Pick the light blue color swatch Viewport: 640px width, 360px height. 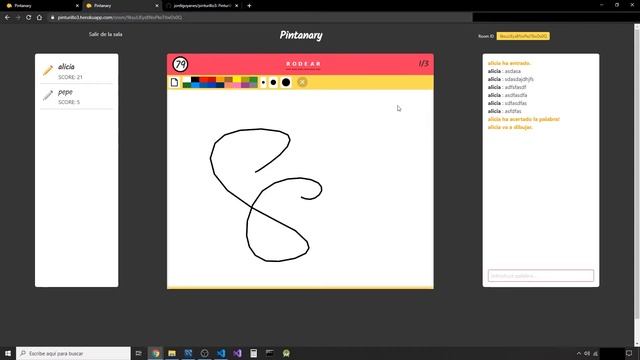point(195,85)
